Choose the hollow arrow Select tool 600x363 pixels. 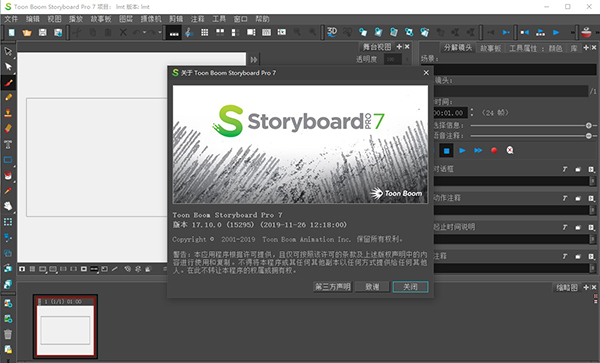tap(8, 51)
